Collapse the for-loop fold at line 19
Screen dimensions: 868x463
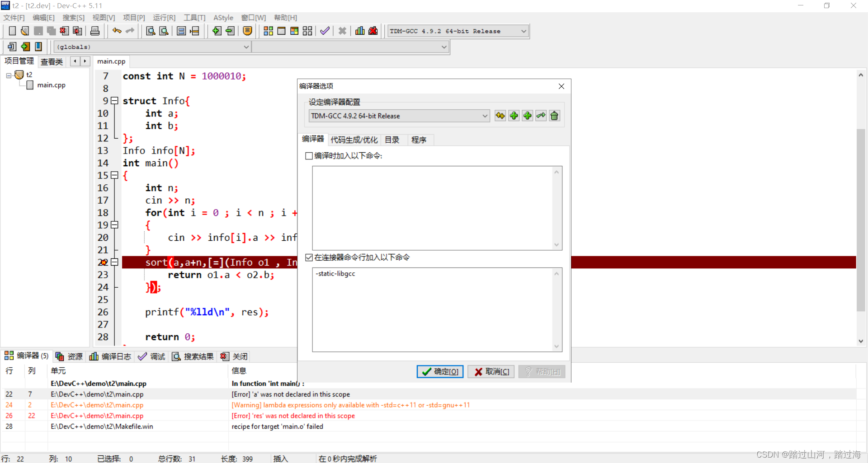114,225
